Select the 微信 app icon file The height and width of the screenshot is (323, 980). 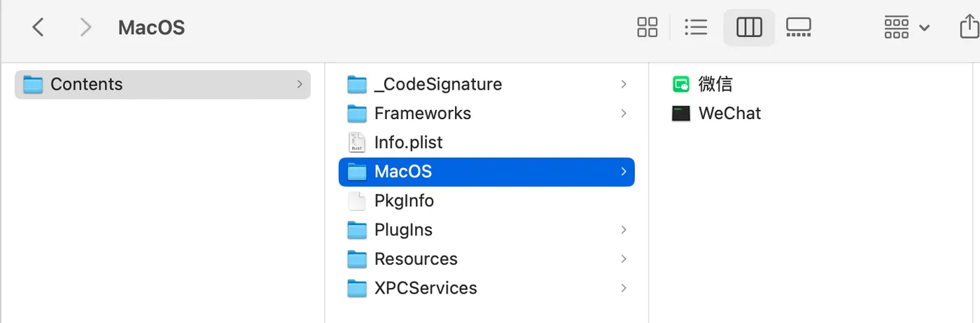(715, 84)
